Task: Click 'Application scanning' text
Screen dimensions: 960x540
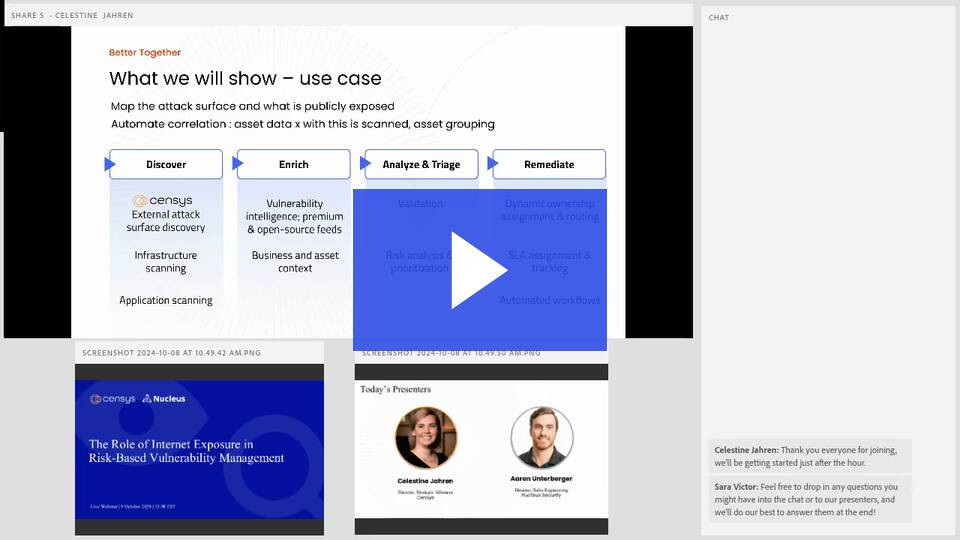Action: click(166, 300)
